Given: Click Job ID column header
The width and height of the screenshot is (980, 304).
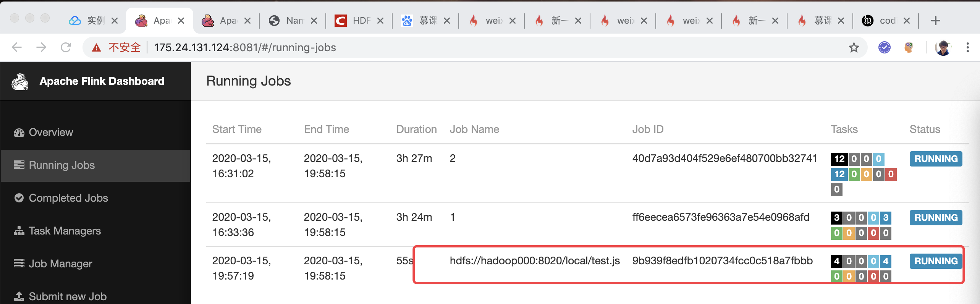Looking at the screenshot, I should click(648, 129).
